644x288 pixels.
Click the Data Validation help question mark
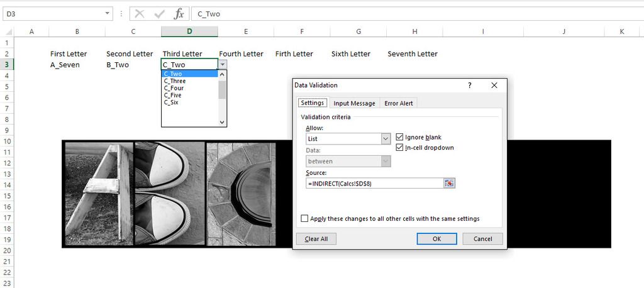click(470, 86)
